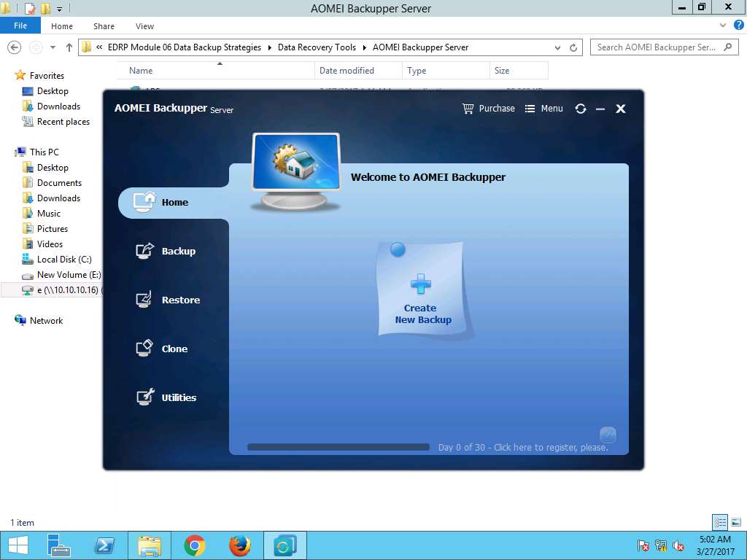Switch to Large icons view in status bar
This screenshot has height=560, width=747.
[735, 522]
